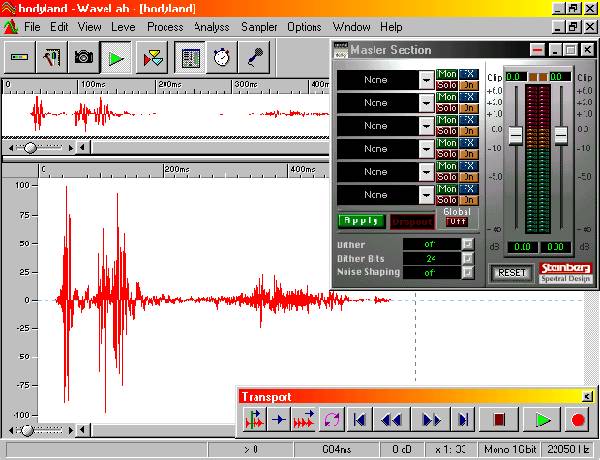Click the camera snapshot icon in toolbar
The height and width of the screenshot is (460, 600).
(83, 58)
